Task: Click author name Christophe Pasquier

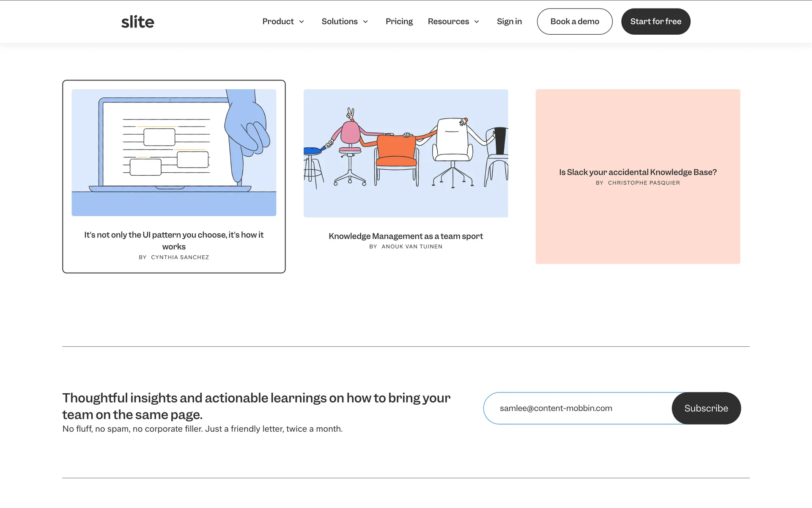Action: (644, 183)
